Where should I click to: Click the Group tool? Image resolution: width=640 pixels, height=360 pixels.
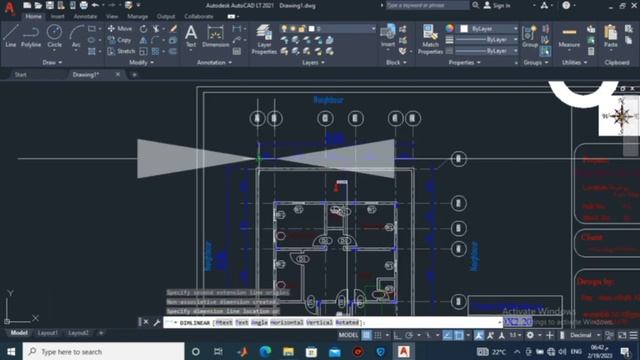(x=530, y=36)
